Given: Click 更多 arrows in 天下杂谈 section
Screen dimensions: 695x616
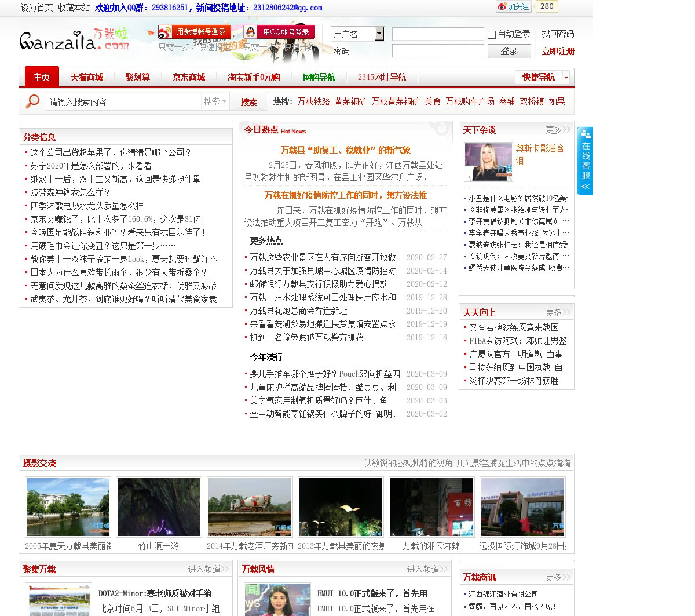Looking at the screenshot, I should [558, 130].
